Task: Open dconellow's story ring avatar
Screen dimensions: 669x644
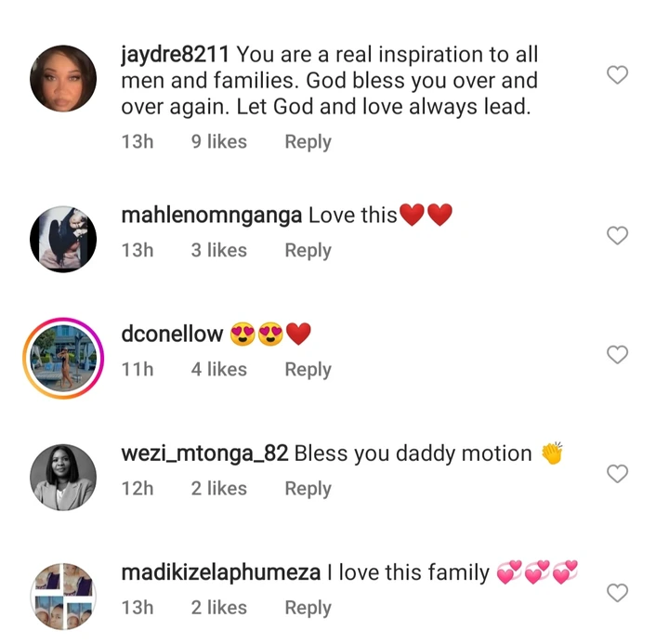Action: click(65, 356)
